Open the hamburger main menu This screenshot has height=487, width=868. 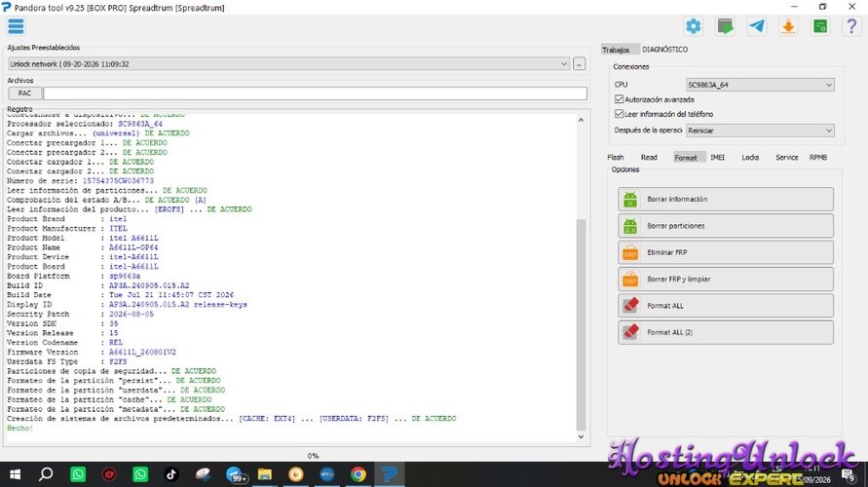(16, 26)
